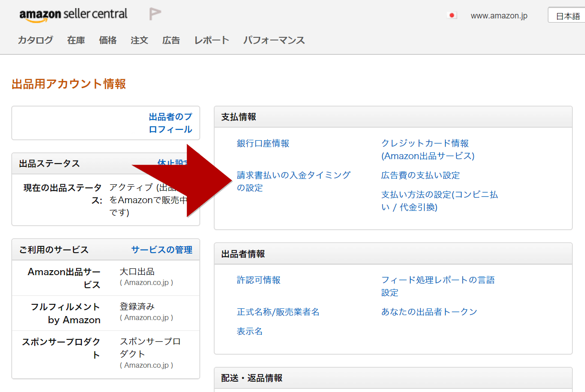Screen dimensions: 585x392
Task: Open the 広告 menu
Action: coord(171,40)
